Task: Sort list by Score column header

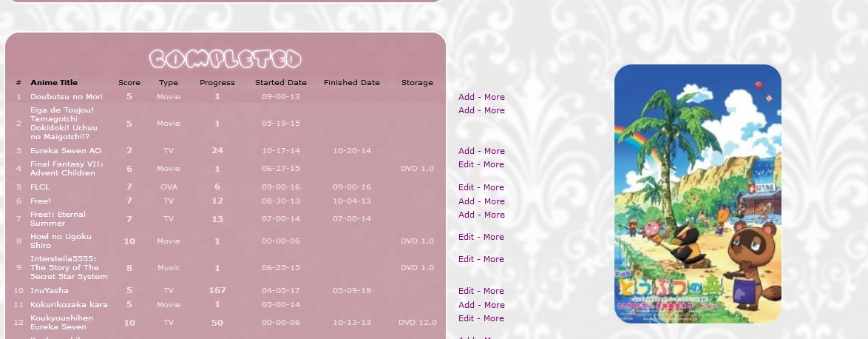Action: (x=129, y=82)
